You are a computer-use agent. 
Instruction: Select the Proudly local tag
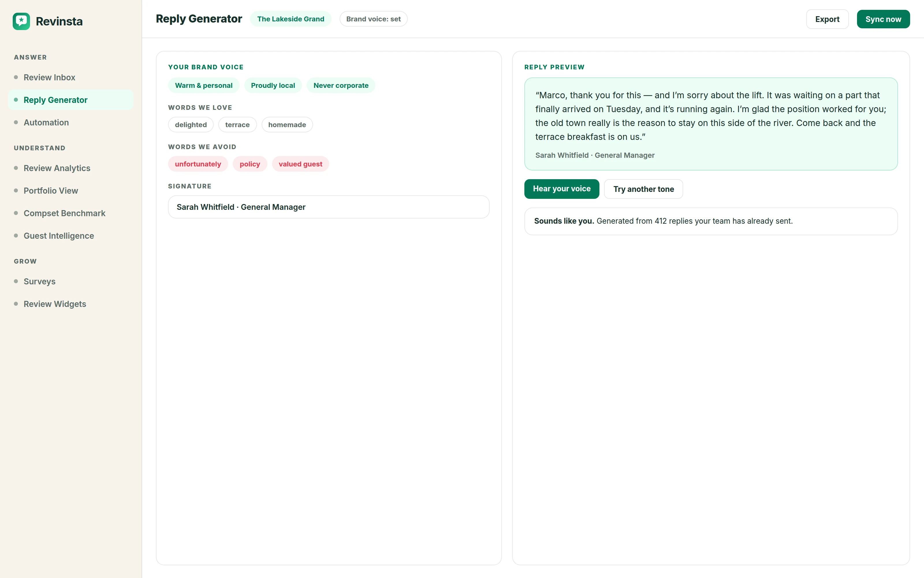click(273, 85)
